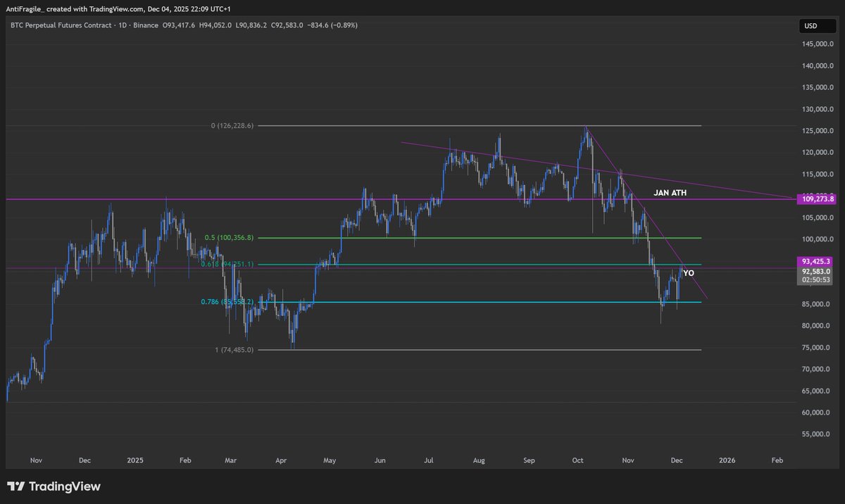Image resolution: width=845 pixels, height=504 pixels.
Task: Click 'Oct' on the time axis
Action: click(x=577, y=460)
